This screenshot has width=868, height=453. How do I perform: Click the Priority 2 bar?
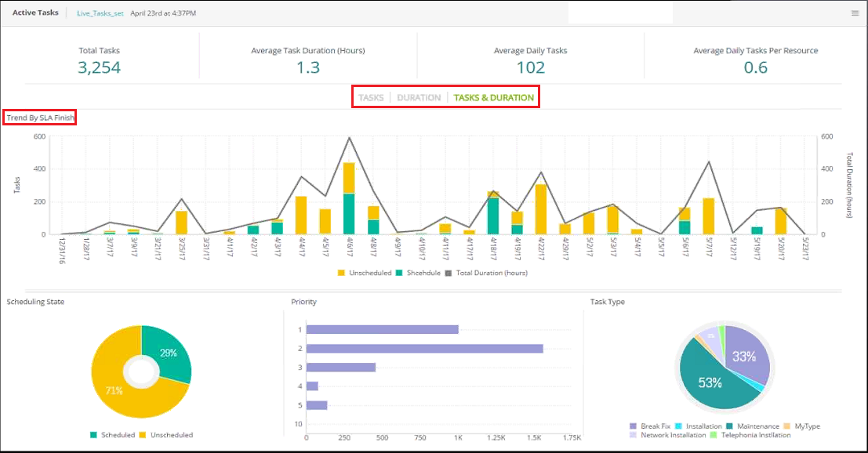(424, 349)
